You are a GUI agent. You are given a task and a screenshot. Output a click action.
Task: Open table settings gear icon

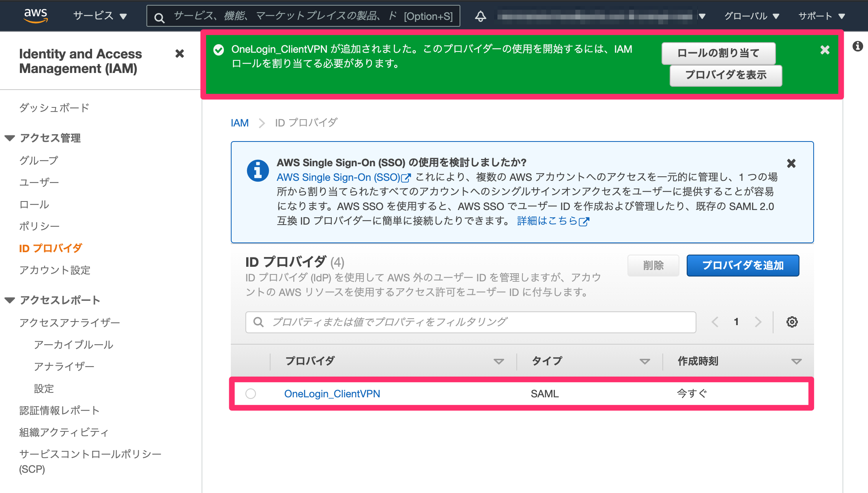click(792, 322)
